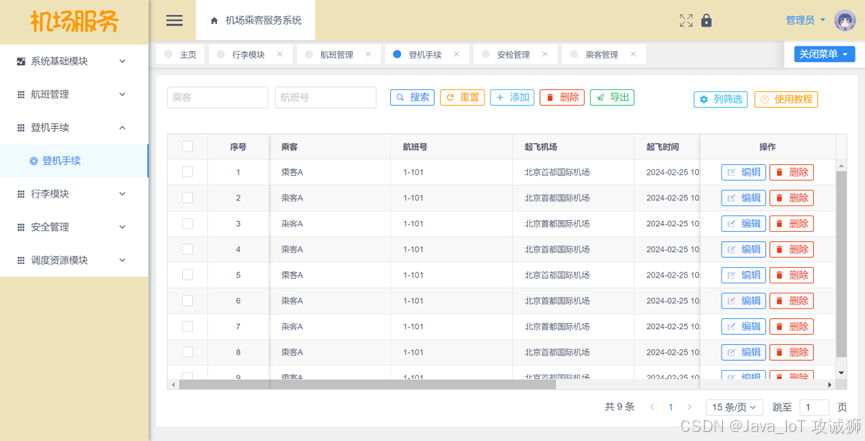
Task: Check the checkbox for row 7
Action: click(188, 326)
